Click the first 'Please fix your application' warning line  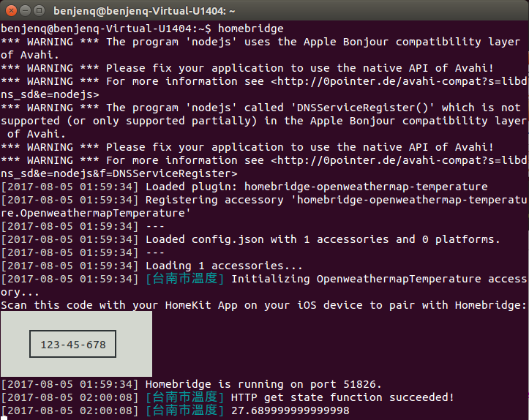247,68
